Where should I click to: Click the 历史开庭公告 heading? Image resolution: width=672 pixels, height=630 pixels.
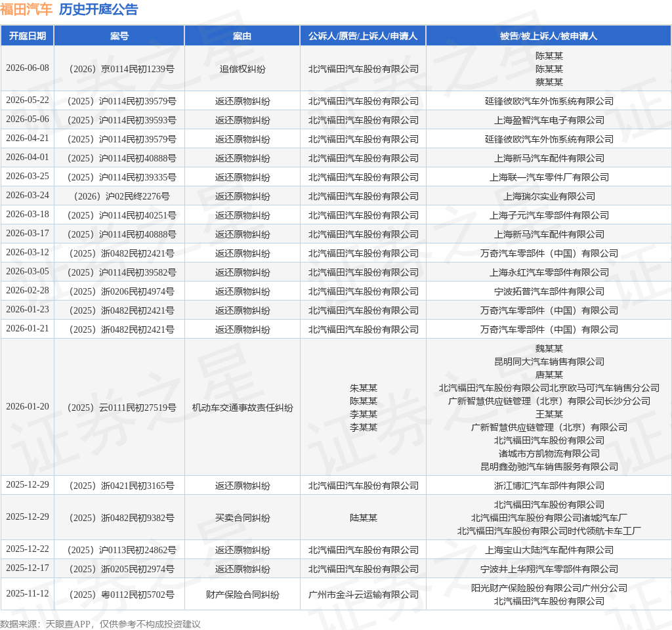98,9
